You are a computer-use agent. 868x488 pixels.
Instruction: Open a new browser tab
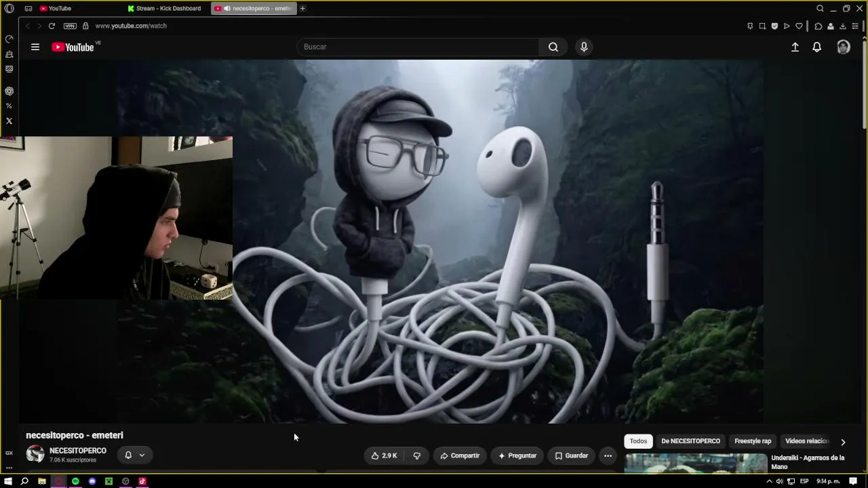[302, 8]
